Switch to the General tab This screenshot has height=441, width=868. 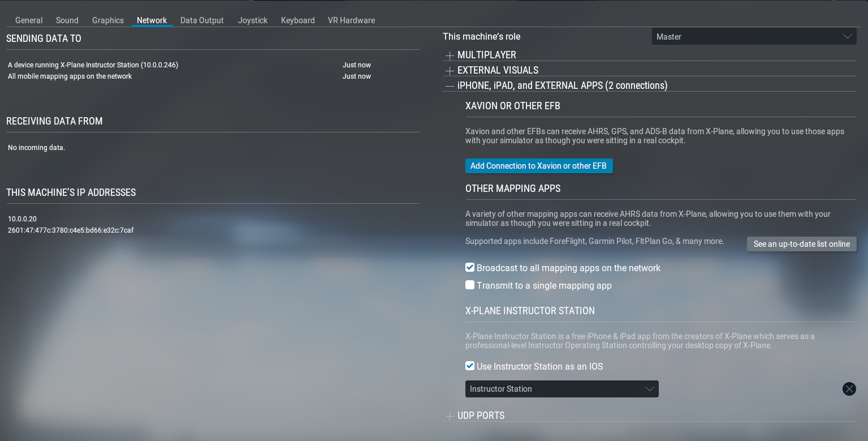pyautogui.click(x=29, y=20)
